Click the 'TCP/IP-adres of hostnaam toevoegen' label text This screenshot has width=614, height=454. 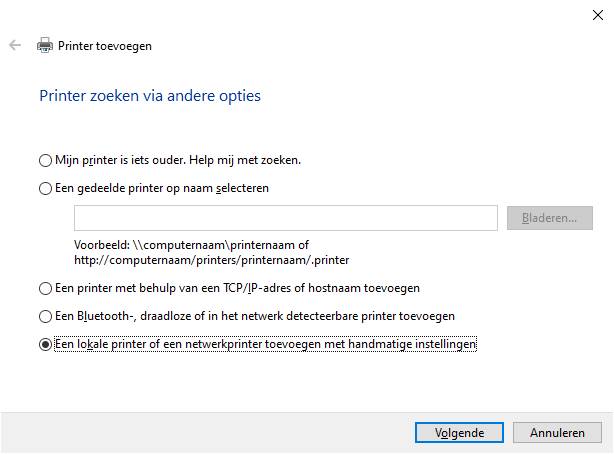point(321,288)
